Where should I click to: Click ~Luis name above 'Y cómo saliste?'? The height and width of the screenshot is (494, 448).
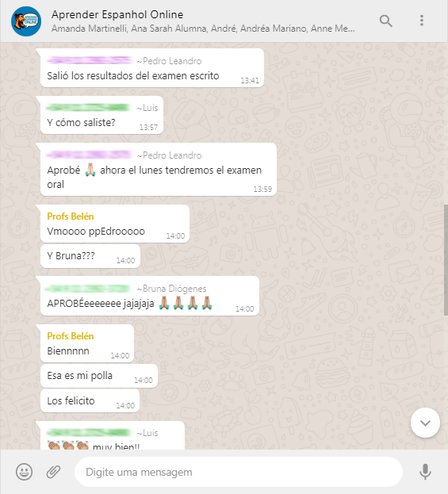point(147,108)
